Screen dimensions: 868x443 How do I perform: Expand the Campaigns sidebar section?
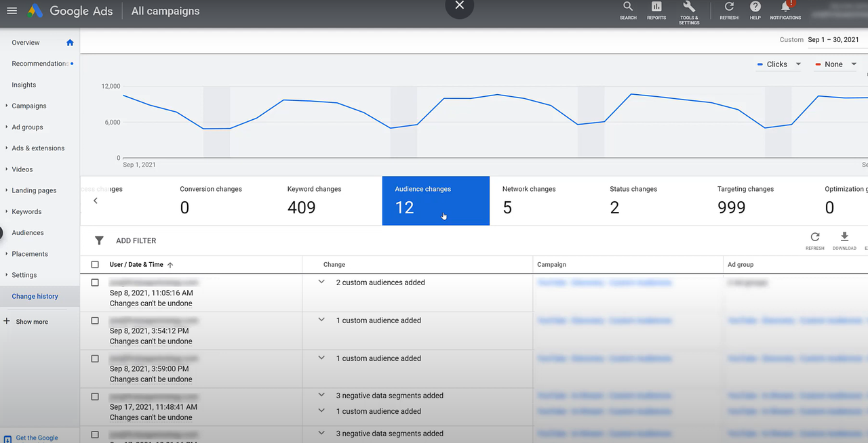[x=7, y=106]
